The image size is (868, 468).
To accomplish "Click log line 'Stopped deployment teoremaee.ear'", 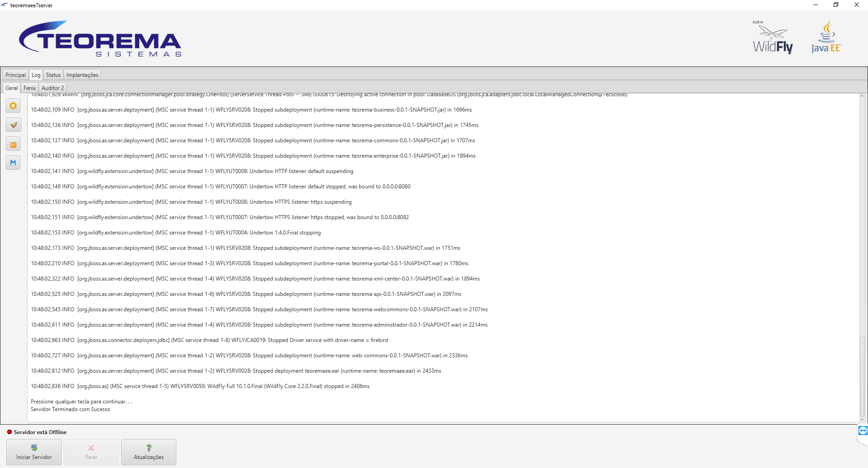I will coord(236,371).
